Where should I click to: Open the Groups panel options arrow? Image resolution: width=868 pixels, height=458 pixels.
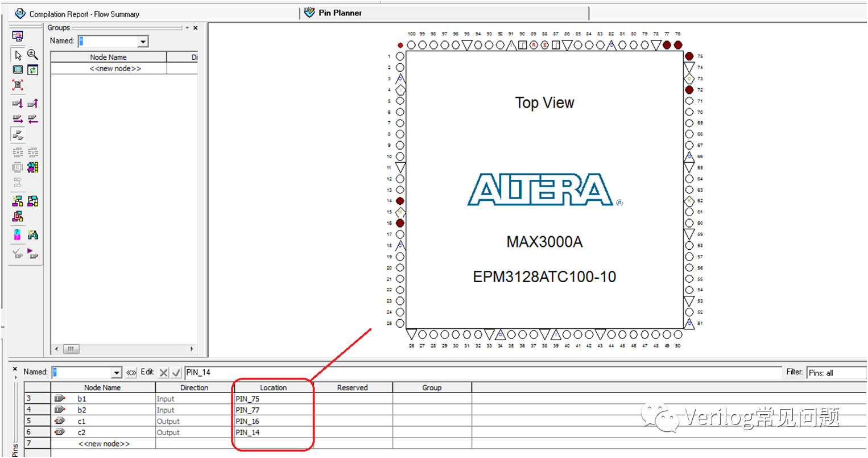tap(187, 27)
